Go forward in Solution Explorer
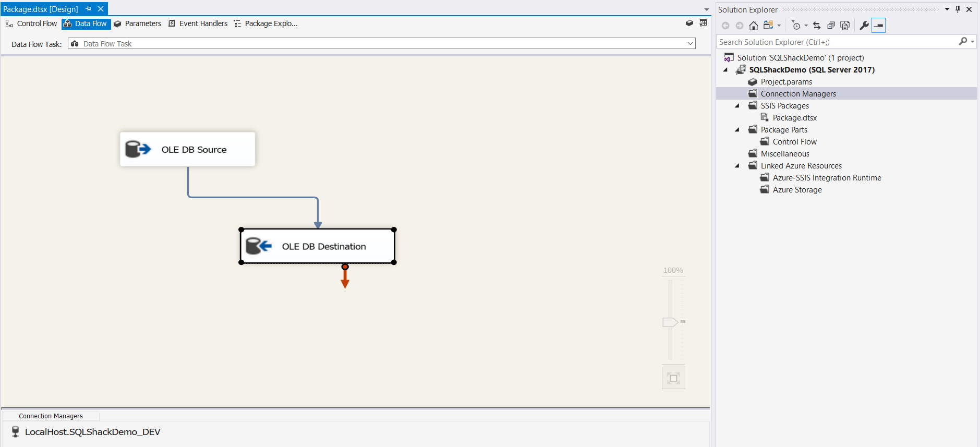 (x=740, y=26)
